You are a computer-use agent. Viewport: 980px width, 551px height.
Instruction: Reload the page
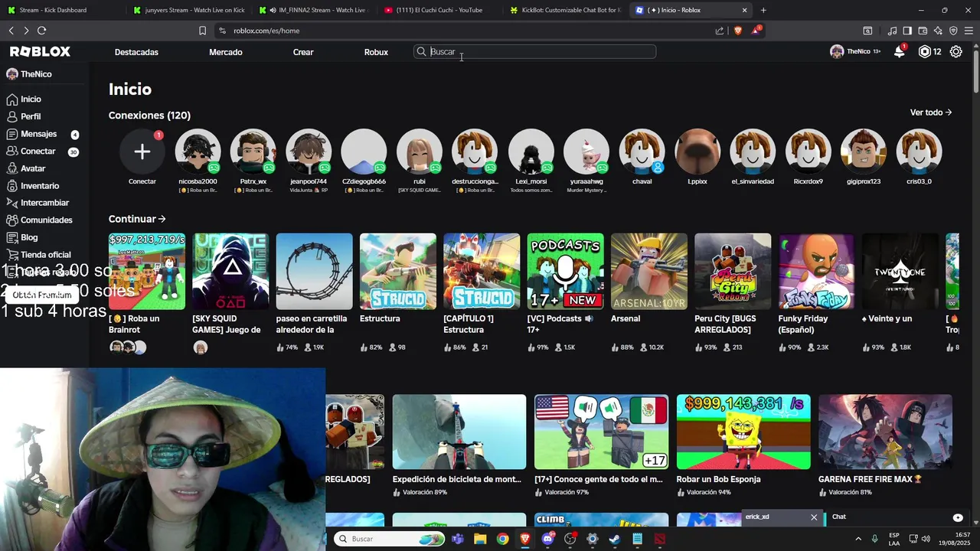[x=42, y=31]
